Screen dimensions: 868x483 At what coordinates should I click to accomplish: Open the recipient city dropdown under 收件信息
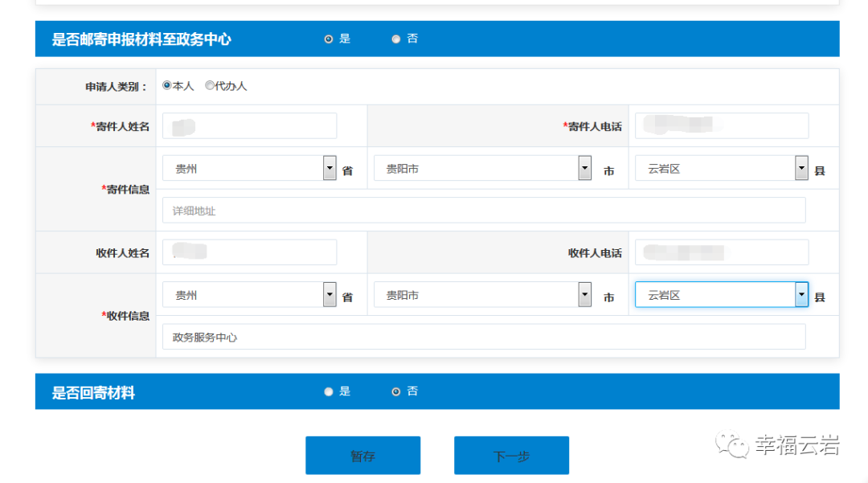pyautogui.click(x=584, y=294)
